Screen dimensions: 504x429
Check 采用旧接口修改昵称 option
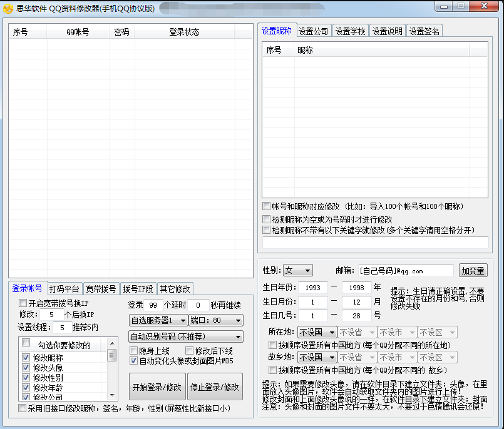22,408
